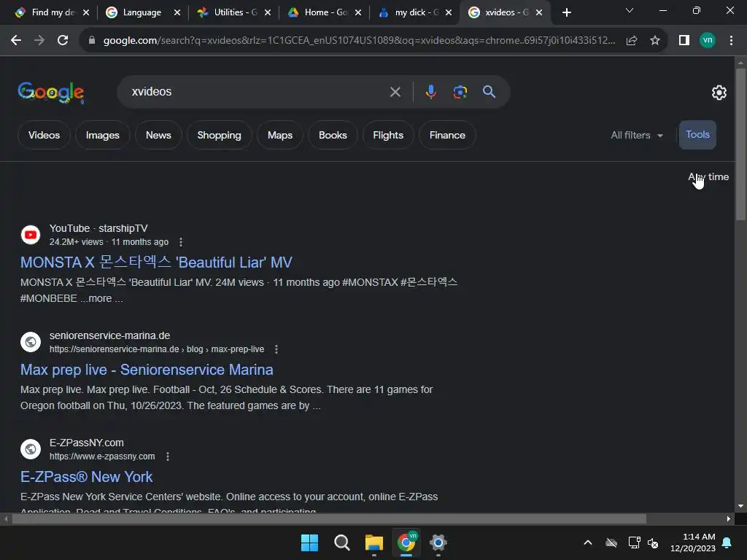The width and height of the screenshot is (747, 560).
Task: Click the horizontal scrollbar thumb
Action: coord(329,519)
